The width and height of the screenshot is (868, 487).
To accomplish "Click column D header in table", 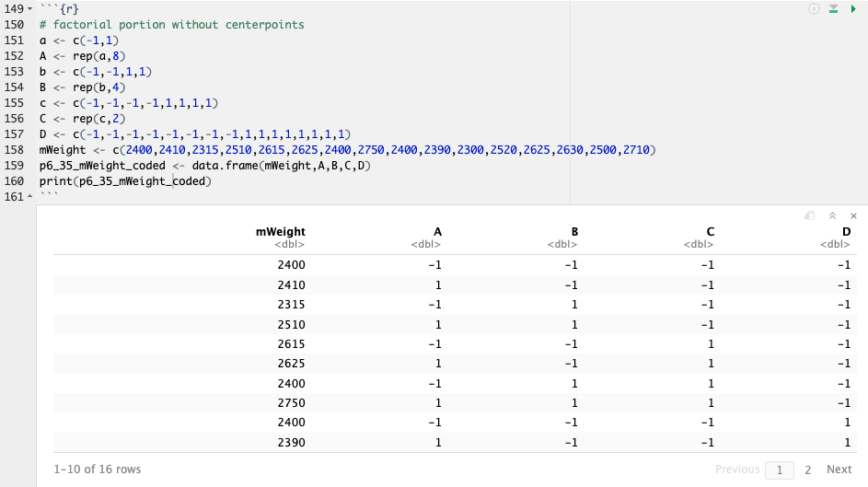I will pos(846,232).
